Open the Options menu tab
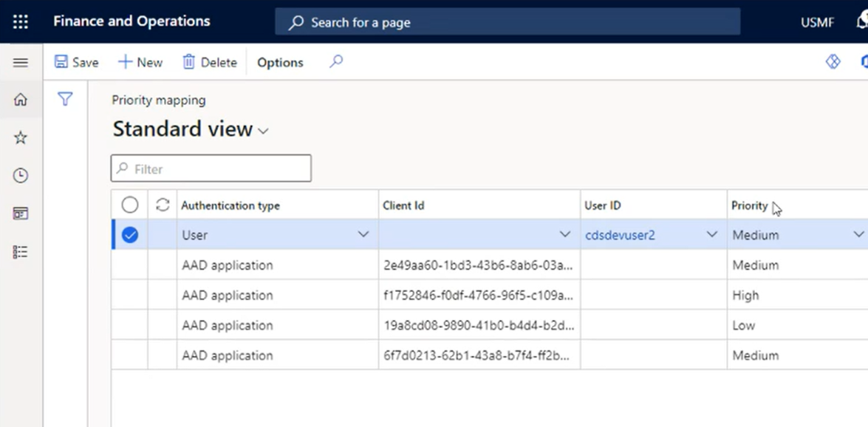 [x=280, y=63]
